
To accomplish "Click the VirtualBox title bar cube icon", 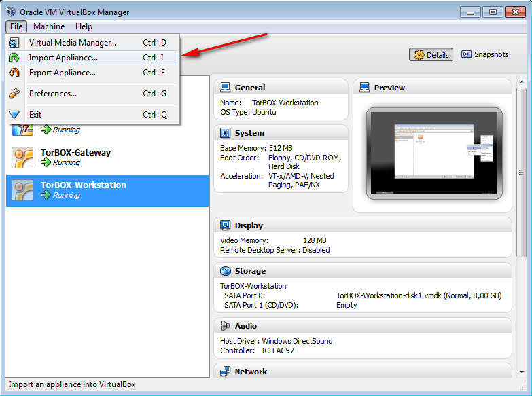I will pyautogui.click(x=11, y=12).
